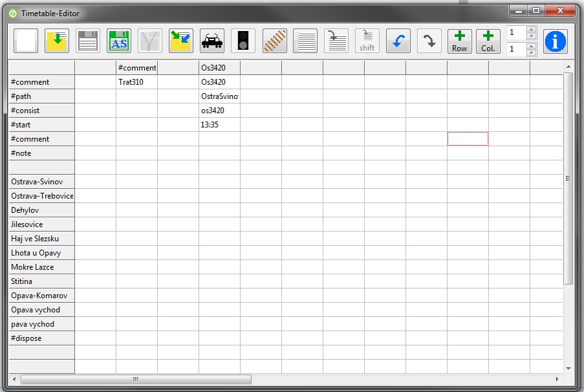Click the blank new timetable icon
Viewport: 584px width, 392px height.
tap(26, 41)
